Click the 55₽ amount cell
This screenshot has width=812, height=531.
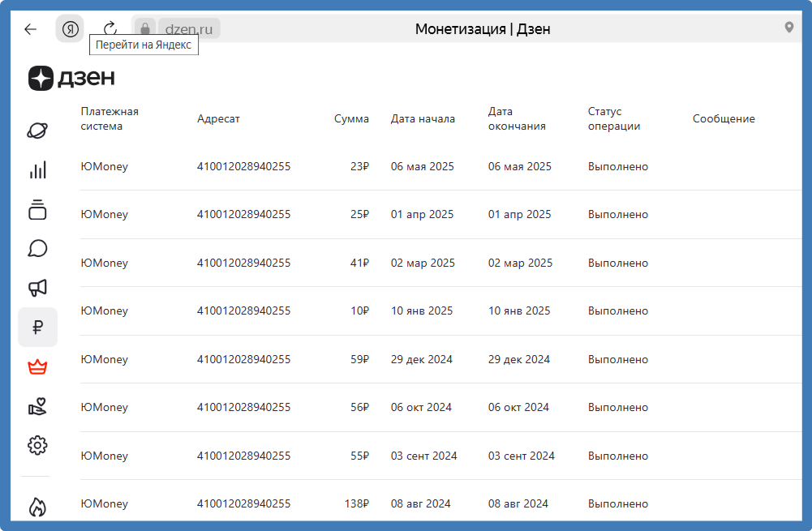(359, 456)
